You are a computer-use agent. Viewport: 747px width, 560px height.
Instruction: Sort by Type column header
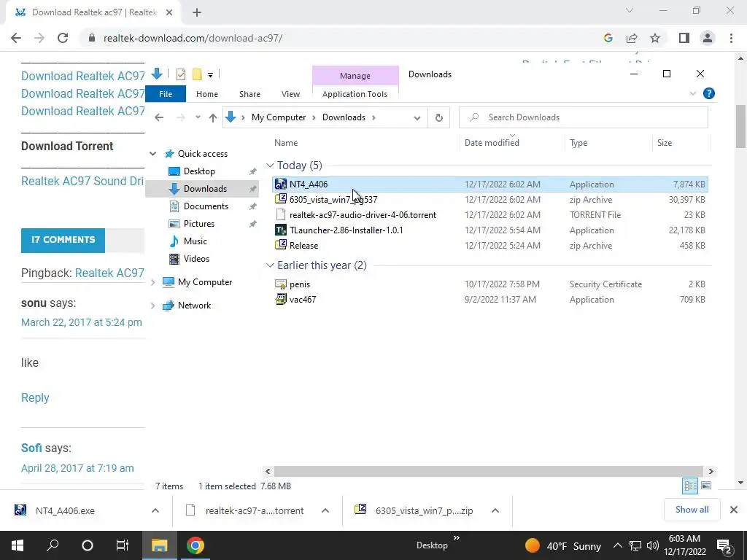[578, 143]
